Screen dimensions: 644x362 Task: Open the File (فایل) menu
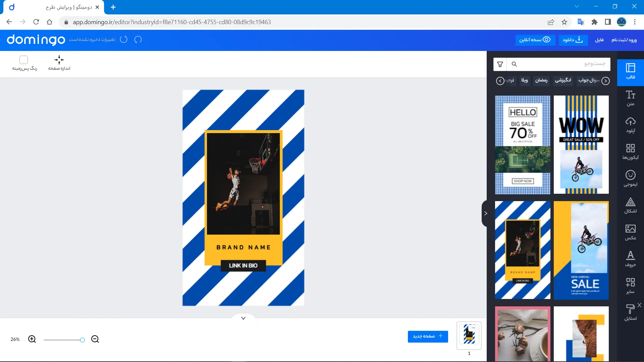click(599, 40)
